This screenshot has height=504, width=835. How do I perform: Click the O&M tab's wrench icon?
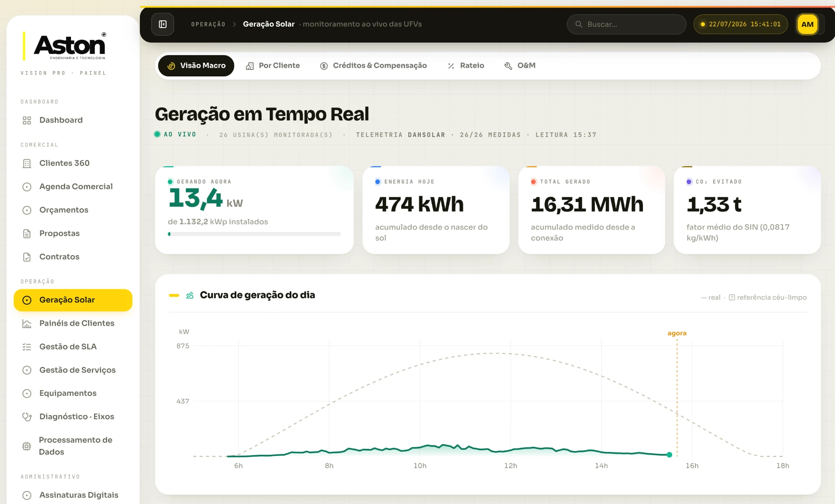click(508, 66)
